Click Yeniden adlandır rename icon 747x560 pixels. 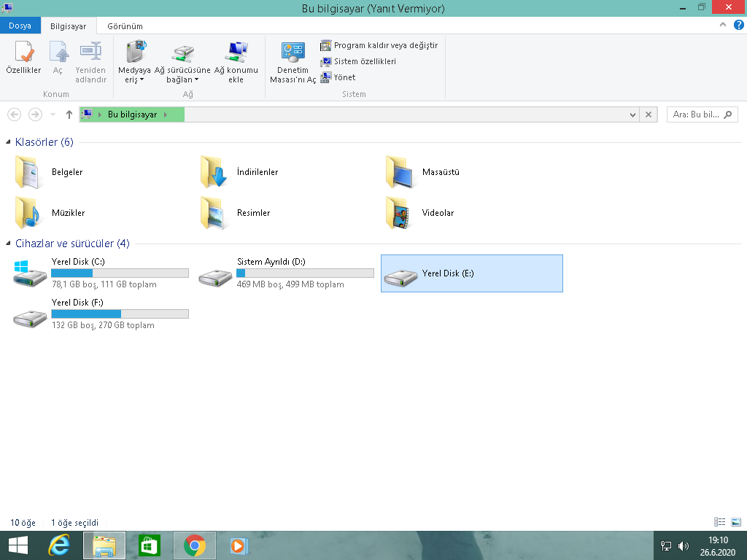point(90,62)
